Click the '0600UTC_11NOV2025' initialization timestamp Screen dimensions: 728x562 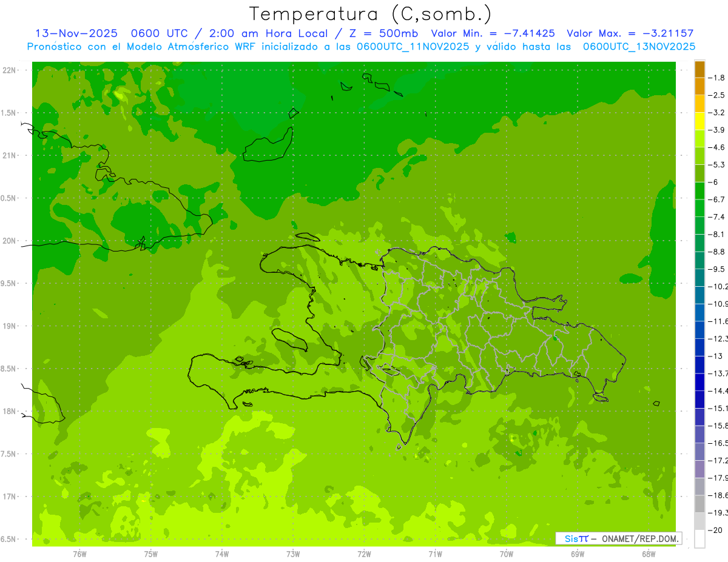coord(413,47)
